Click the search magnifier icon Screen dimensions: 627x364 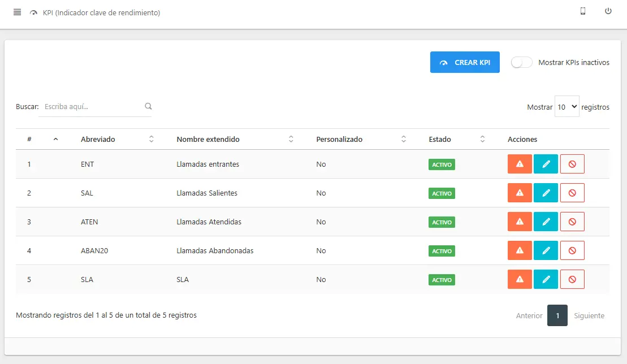[x=148, y=106]
